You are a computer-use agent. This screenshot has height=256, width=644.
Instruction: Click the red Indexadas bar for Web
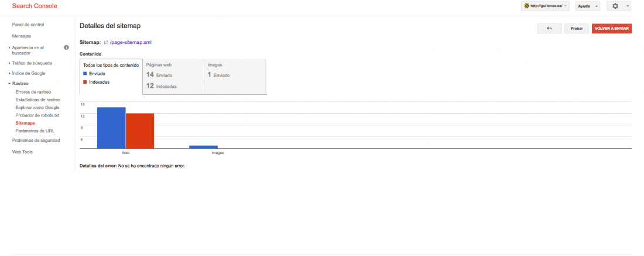coord(140,131)
